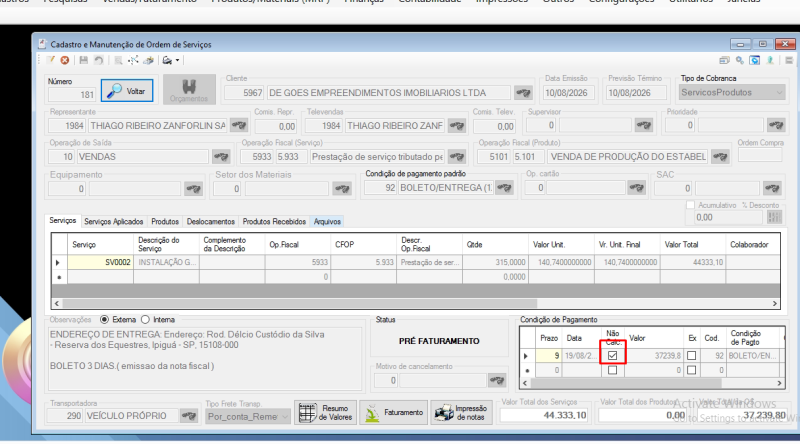Open the Operação Fiscal (Produto) lookup icon

click(x=720, y=157)
